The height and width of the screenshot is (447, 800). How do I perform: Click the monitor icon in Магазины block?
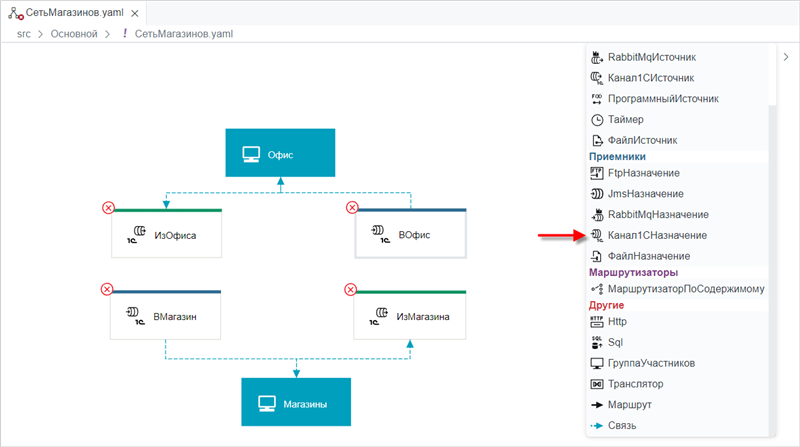[x=267, y=404]
